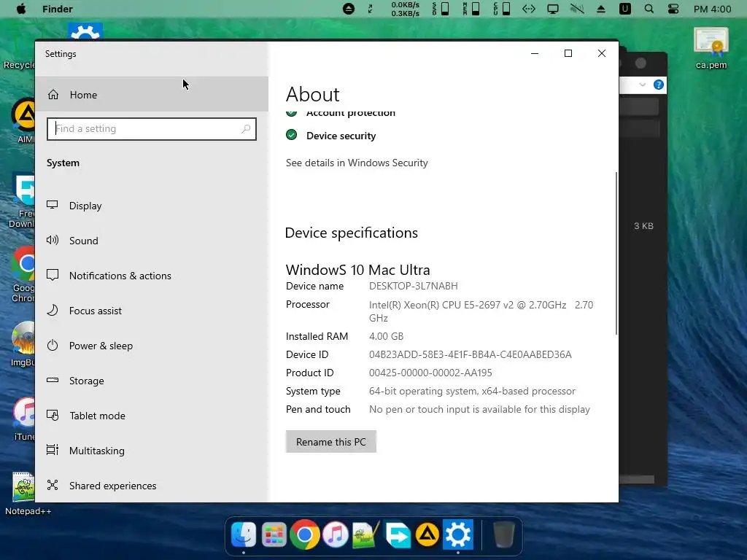Expand the chevron dropdown in background window

point(642,85)
